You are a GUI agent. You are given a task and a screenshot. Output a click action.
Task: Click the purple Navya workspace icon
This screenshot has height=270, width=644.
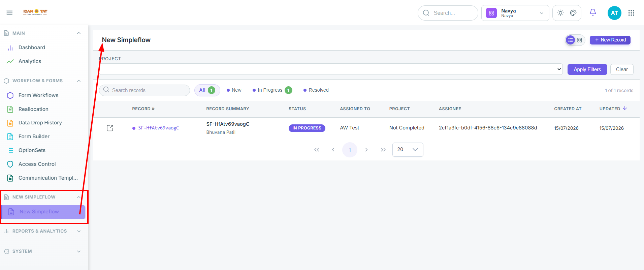pos(491,13)
